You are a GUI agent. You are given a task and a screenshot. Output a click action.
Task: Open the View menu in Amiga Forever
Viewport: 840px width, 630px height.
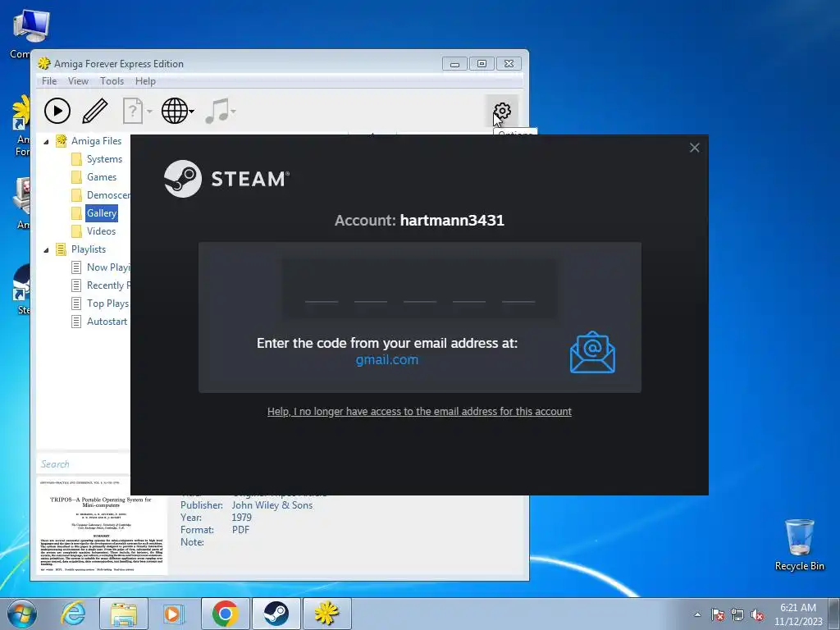(78, 81)
